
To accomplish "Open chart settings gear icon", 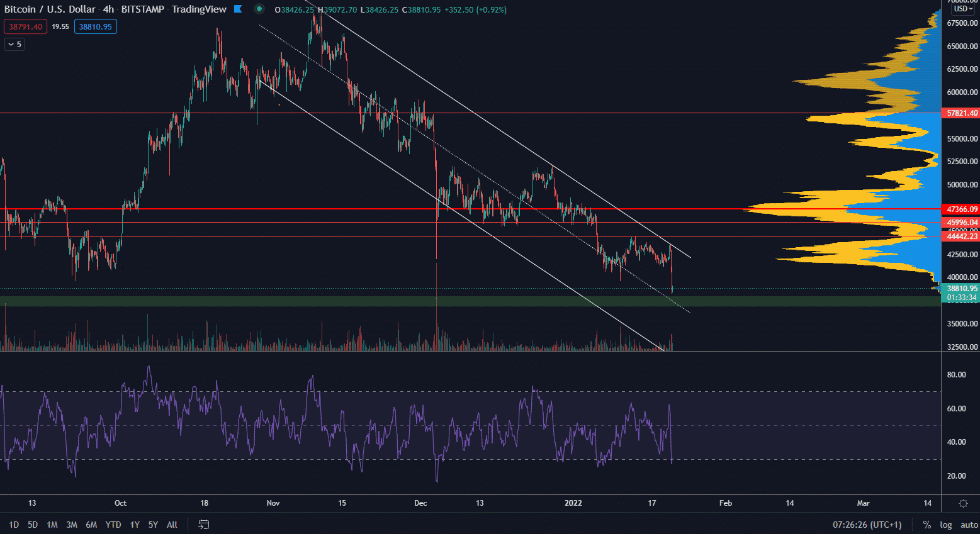I will tap(962, 503).
